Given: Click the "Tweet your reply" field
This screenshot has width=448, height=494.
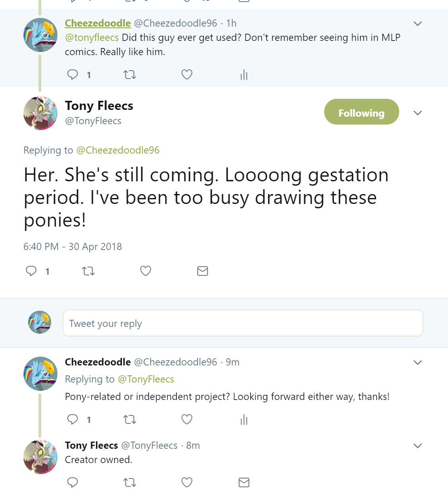Looking at the screenshot, I should pyautogui.click(x=243, y=323).
